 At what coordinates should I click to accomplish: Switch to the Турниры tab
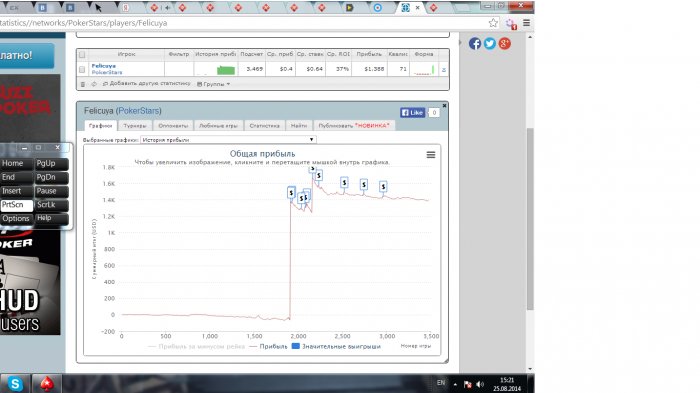(x=135, y=125)
